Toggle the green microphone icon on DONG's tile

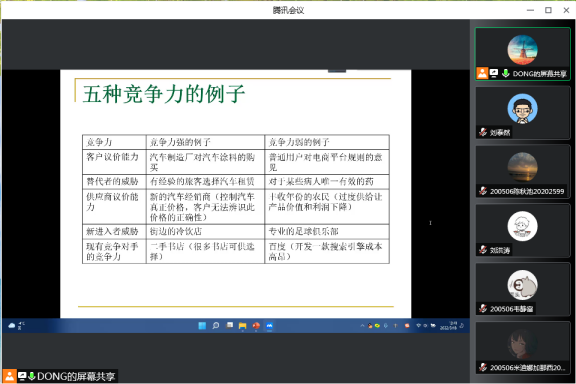point(506,73)
